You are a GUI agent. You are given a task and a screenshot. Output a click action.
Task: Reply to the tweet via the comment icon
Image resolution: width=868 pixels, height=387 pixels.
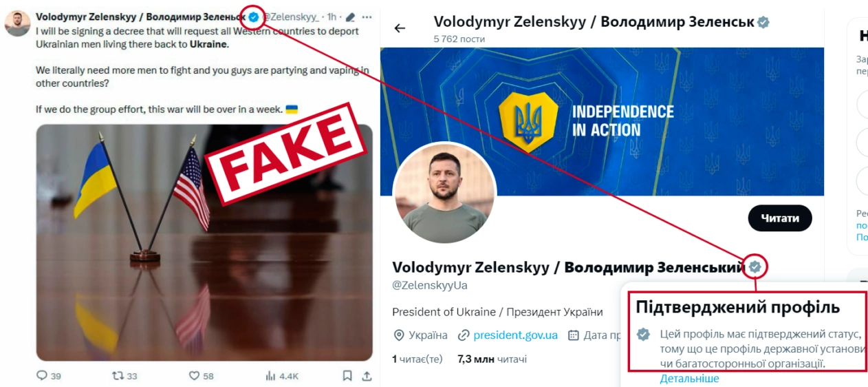click(42, 375)
